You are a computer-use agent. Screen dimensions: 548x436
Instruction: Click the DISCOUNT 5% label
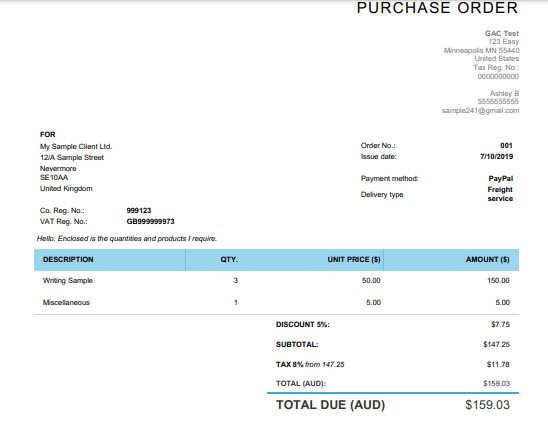point(303,325)
